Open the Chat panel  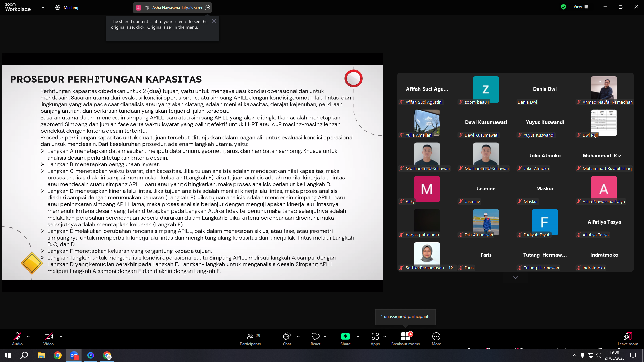coord(287,339)
